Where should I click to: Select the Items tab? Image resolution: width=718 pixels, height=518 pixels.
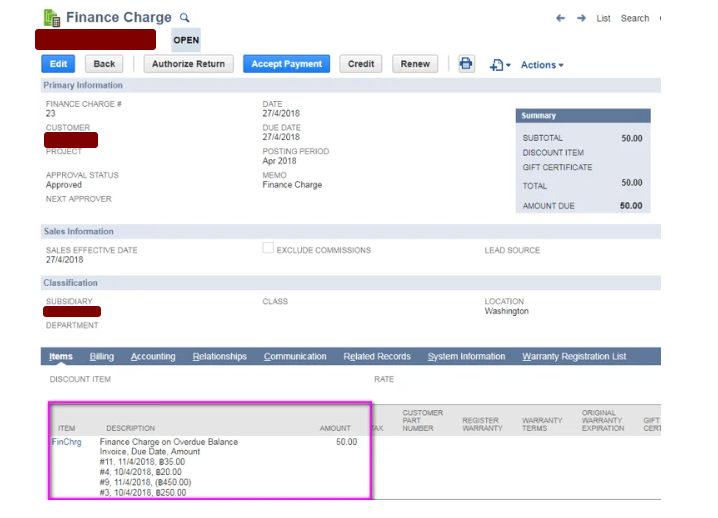click(61, 356)
